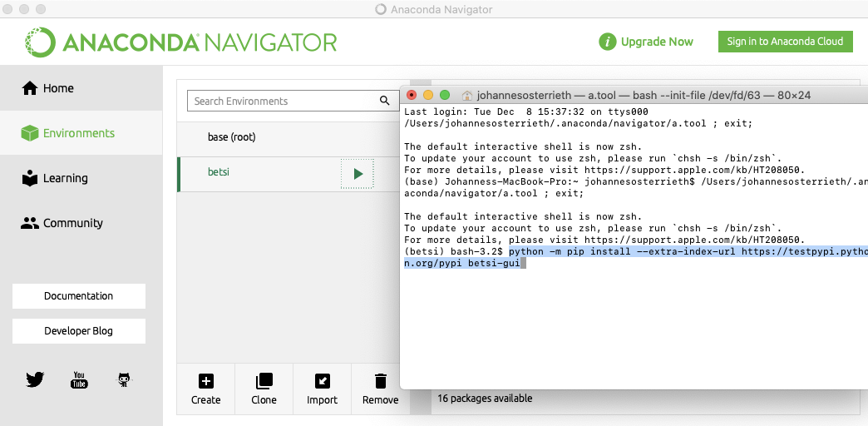Open the Home section
This screenshot has width=868, height=426.
pyautogui.click(x=81, y=88)
